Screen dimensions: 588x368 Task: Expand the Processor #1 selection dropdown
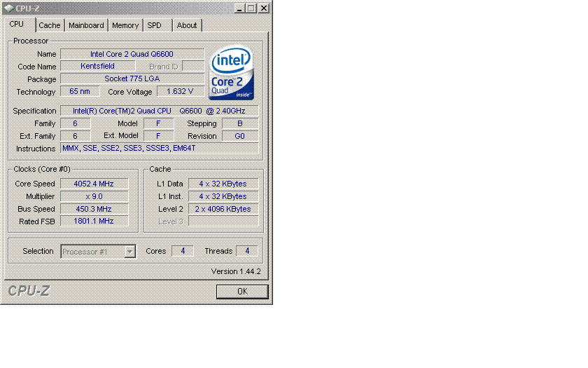(x=129, y=251)
